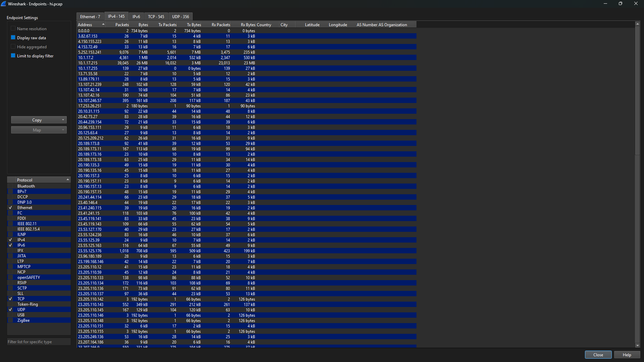Select the 5.252.153.241 address row
The width and height of the screenshot is (644, 362).
pyautogui.click(x=247, y=52)
